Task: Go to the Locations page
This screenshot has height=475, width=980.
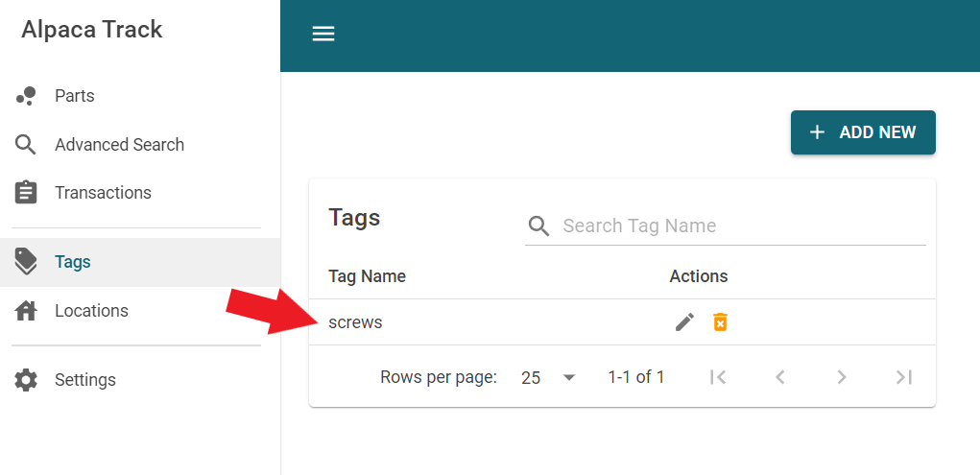Action: click(x=91, y=311)
